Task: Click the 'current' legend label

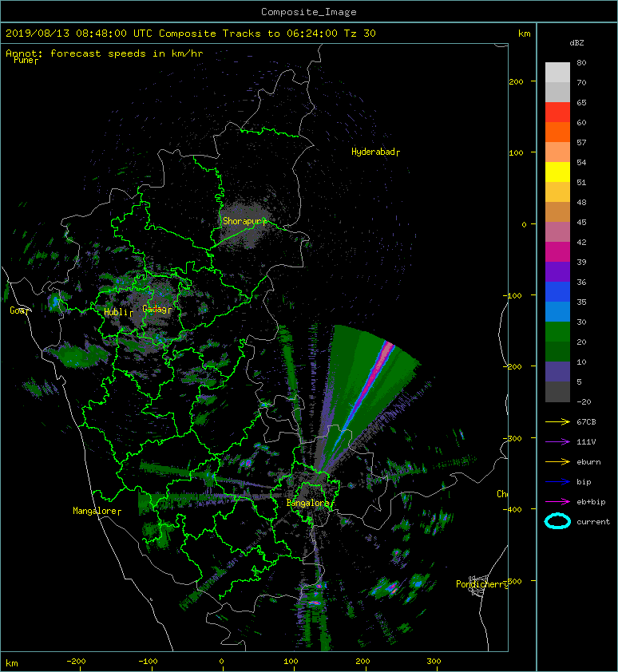Action: click(593, 522)
